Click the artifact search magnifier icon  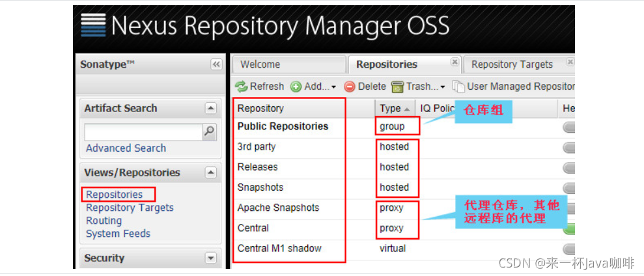tap(210, 131)
